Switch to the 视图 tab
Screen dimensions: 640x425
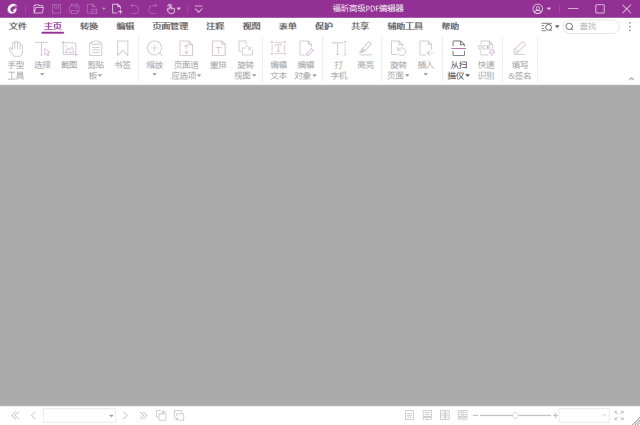coord(251,26)
